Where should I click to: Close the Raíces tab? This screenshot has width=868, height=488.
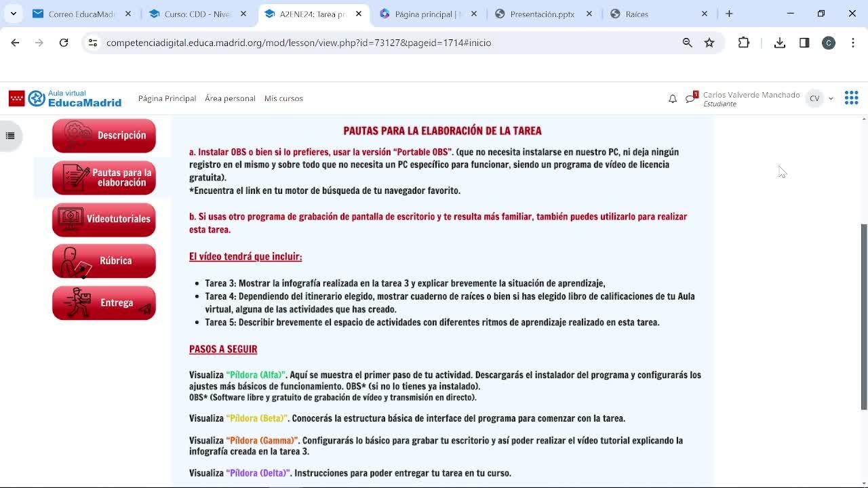point(705,14)
